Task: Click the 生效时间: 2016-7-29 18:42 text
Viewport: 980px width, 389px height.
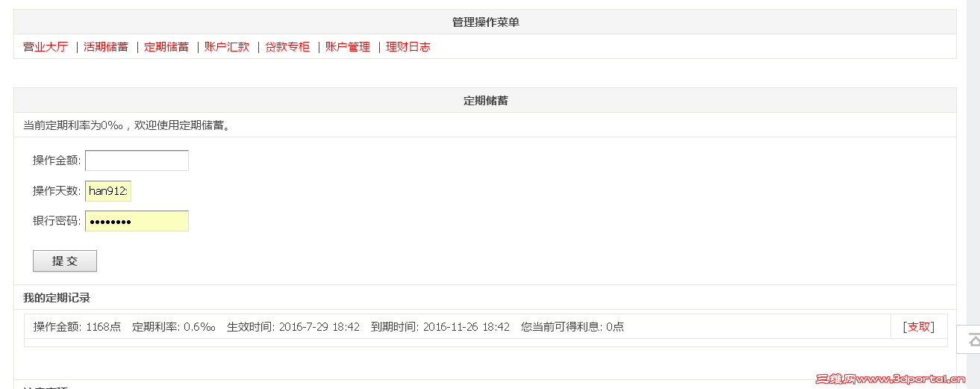Action: 293,326
